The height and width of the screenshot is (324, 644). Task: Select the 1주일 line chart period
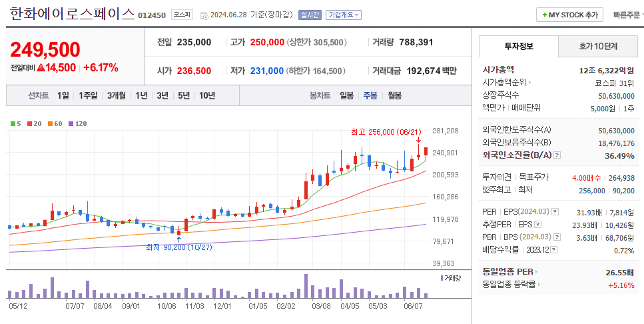click(x=89, y=95)
